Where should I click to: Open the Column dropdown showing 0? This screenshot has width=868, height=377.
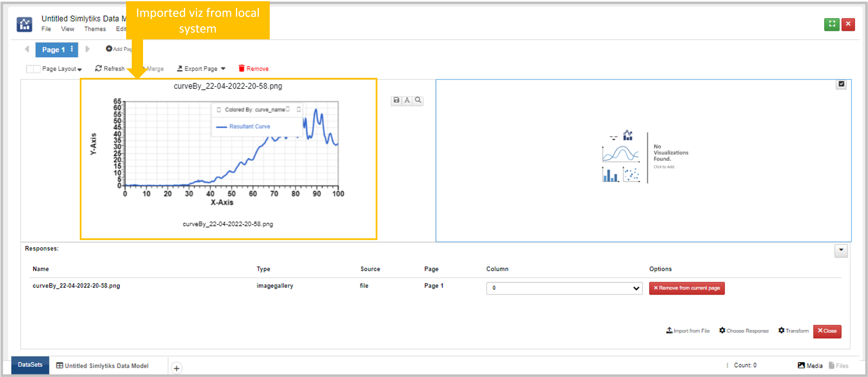564,288
